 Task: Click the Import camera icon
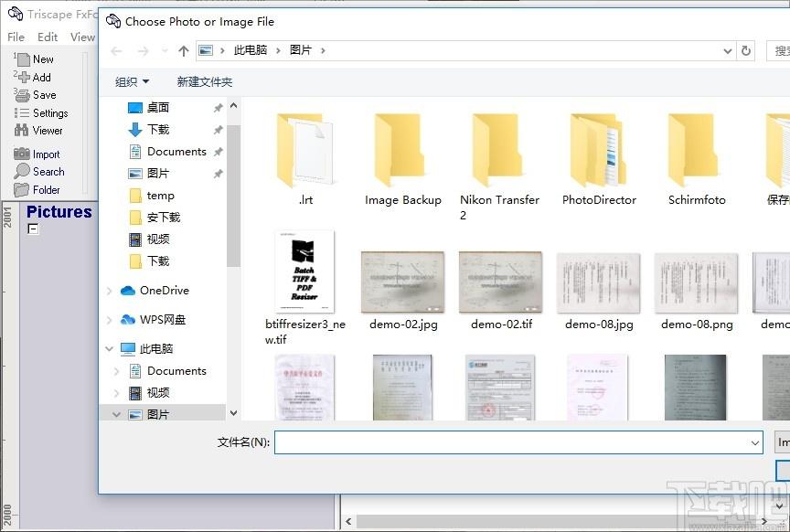point(22,154)
